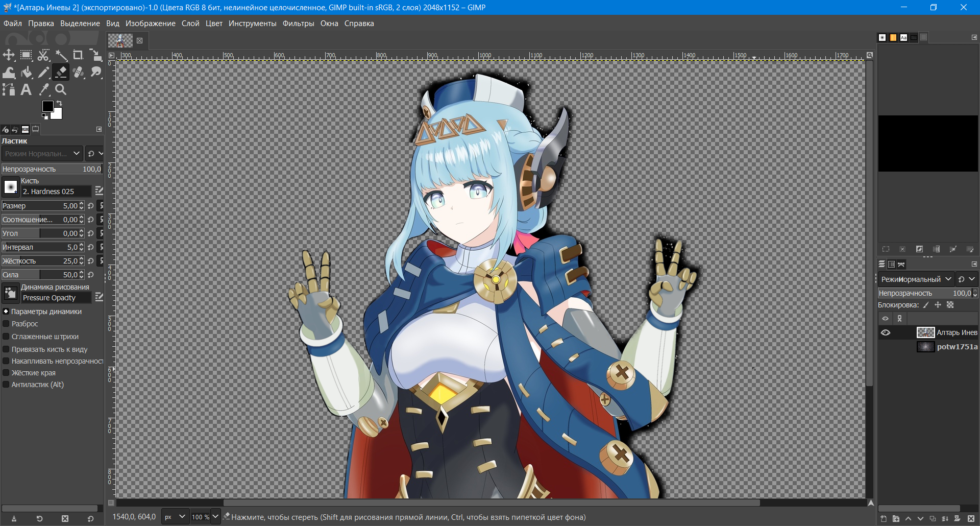980x526 pixels.
Task: Reset colors to default black and white
Action: [45, 116]
